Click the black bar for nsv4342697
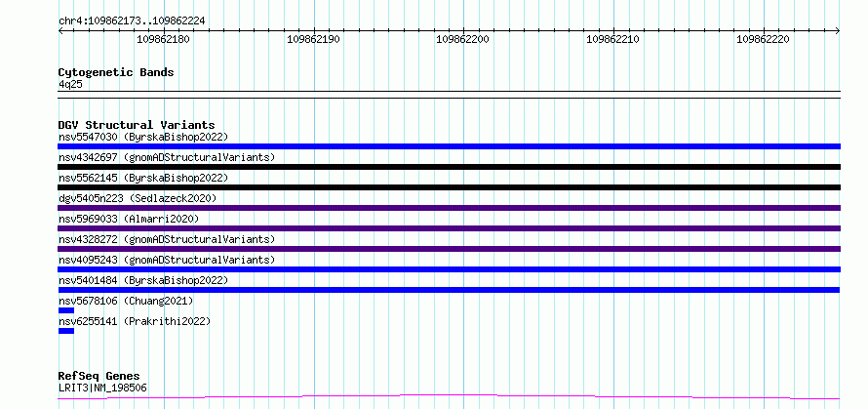Screen dimensions: 868x409 [449, 167]
